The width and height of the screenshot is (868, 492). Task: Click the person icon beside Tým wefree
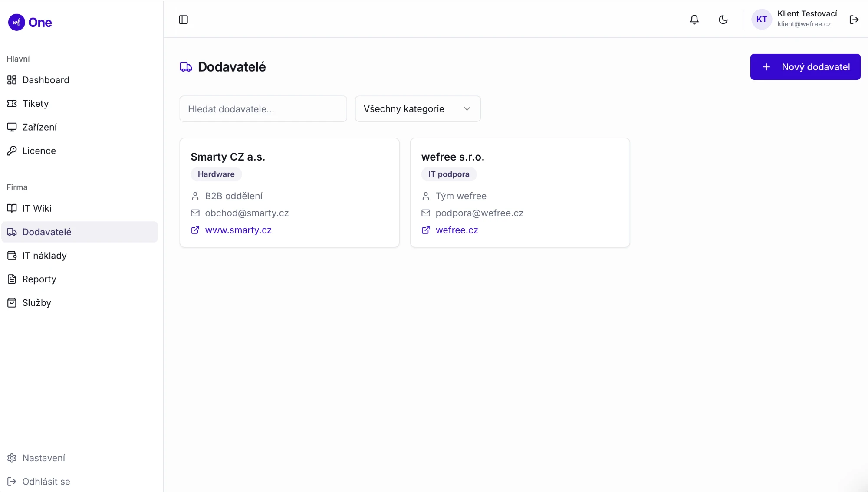click(426, 196)
